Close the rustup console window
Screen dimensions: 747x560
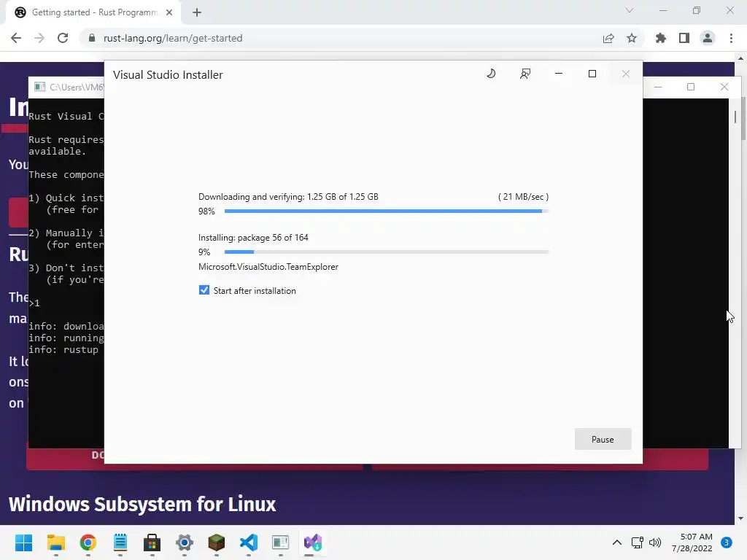tap(724, 87)
